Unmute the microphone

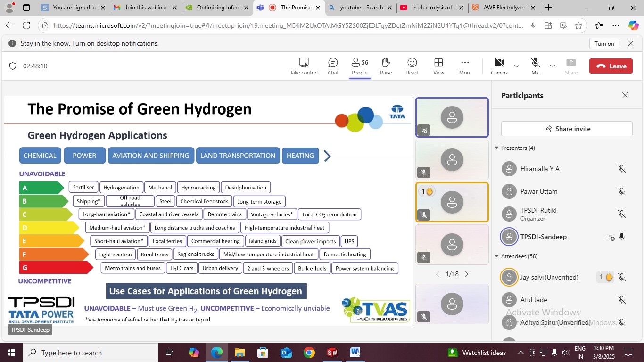point(535,66)
